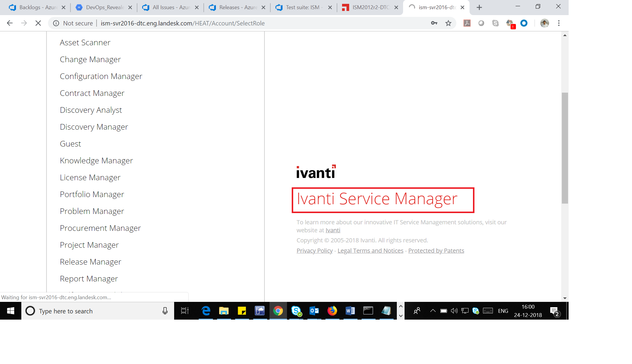Show hidden system tray icons
The width and height of the screenshot is (632, 364).
coord(433,311)
